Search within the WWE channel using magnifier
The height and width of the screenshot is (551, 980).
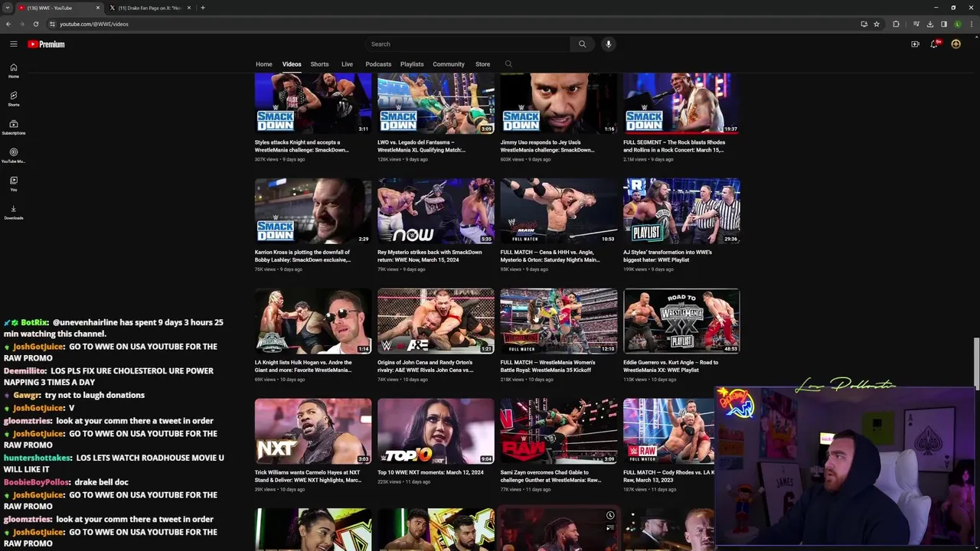click(508, 64)
